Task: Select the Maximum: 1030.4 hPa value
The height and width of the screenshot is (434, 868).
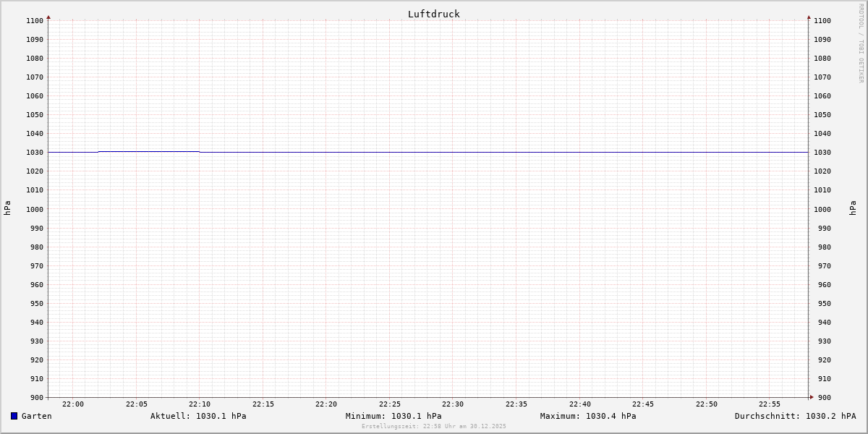Action: [x=588, y=416]
